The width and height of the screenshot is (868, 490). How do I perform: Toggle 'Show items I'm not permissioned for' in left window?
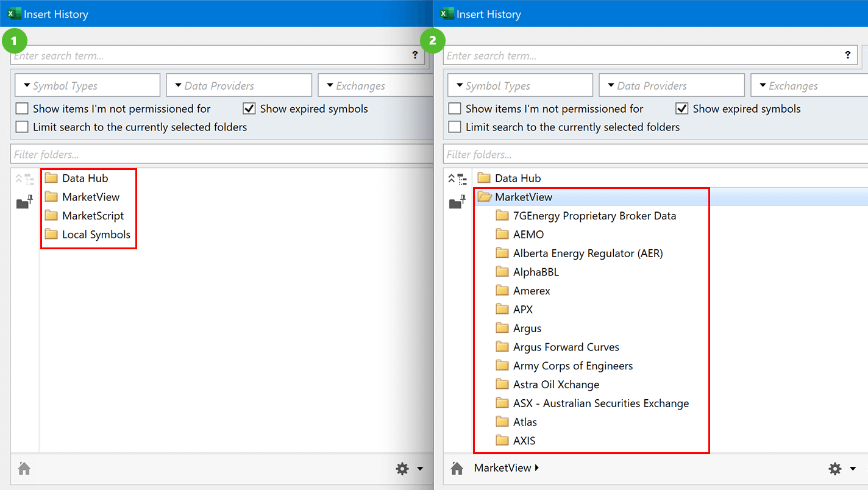(22, 109)
